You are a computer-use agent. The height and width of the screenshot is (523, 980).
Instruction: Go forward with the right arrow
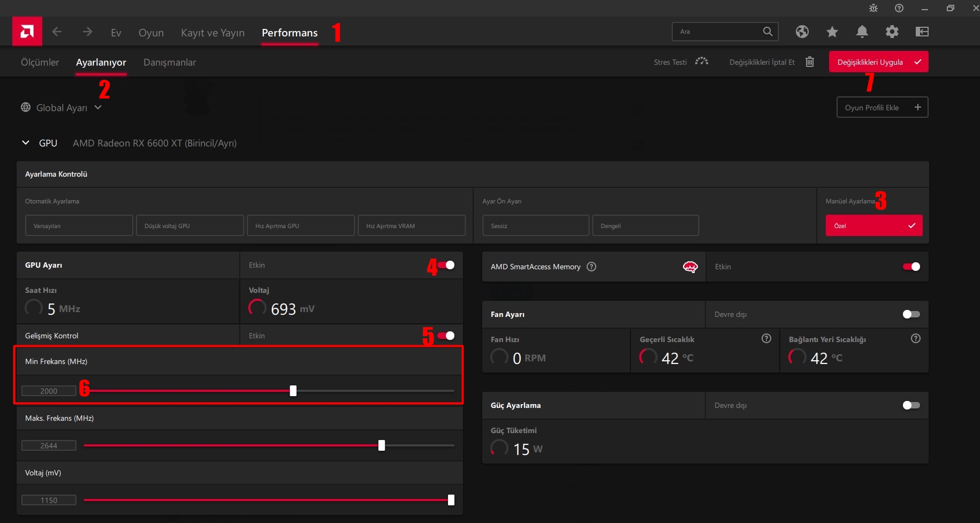click(87, 32)
